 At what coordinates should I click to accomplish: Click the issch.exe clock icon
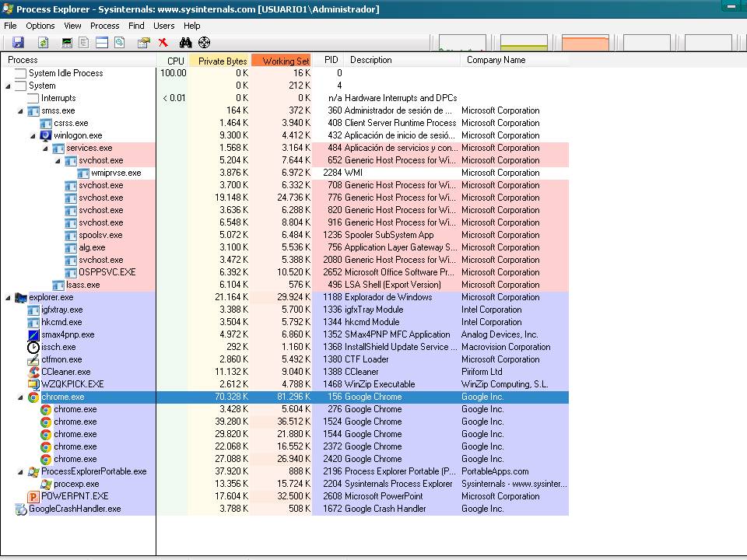click(33, 347)
